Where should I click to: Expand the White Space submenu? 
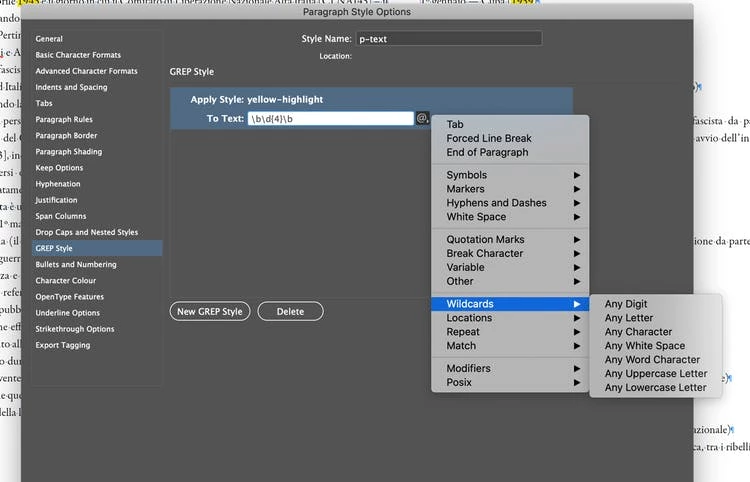510,217
